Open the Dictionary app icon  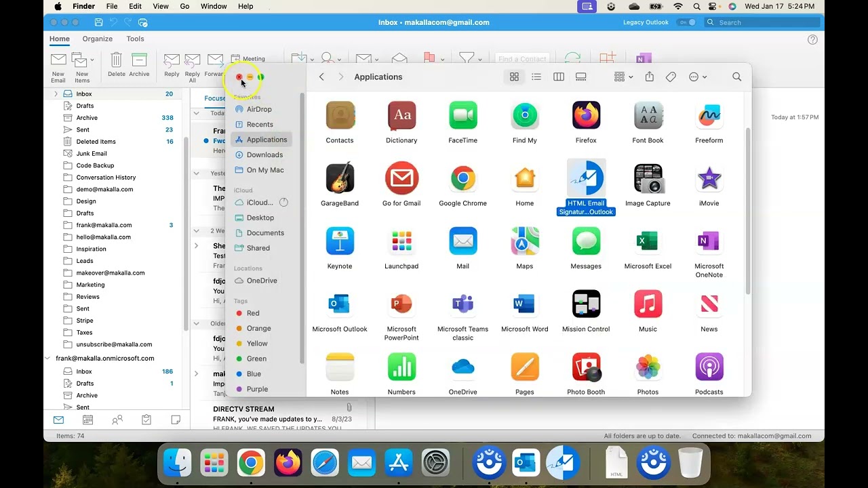(x=401, y=115)
